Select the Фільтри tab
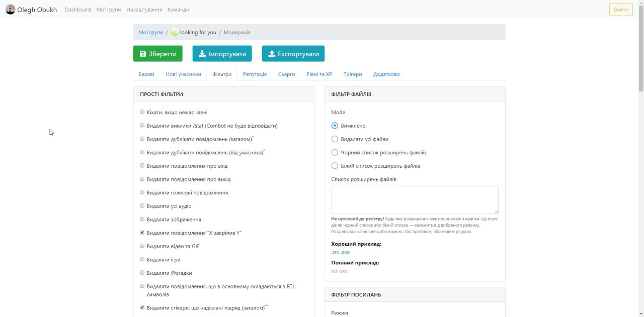 (222, 74)
